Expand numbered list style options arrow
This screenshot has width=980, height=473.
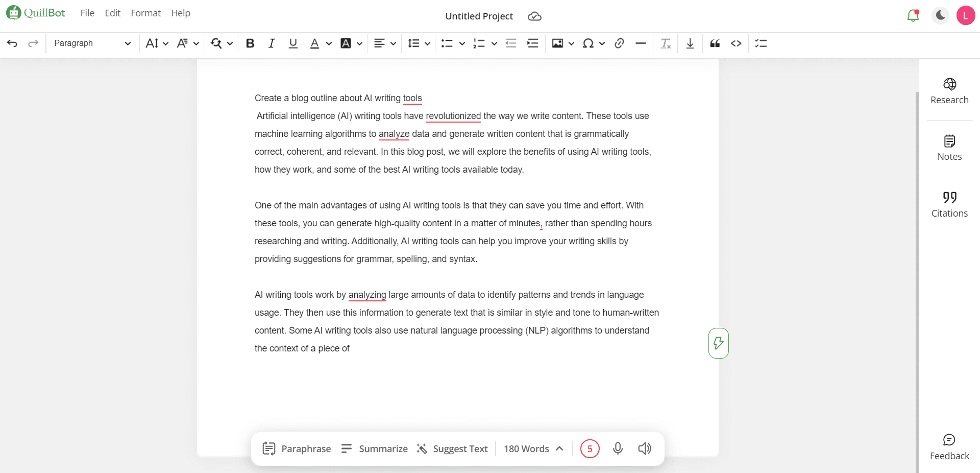coord(494,43)
